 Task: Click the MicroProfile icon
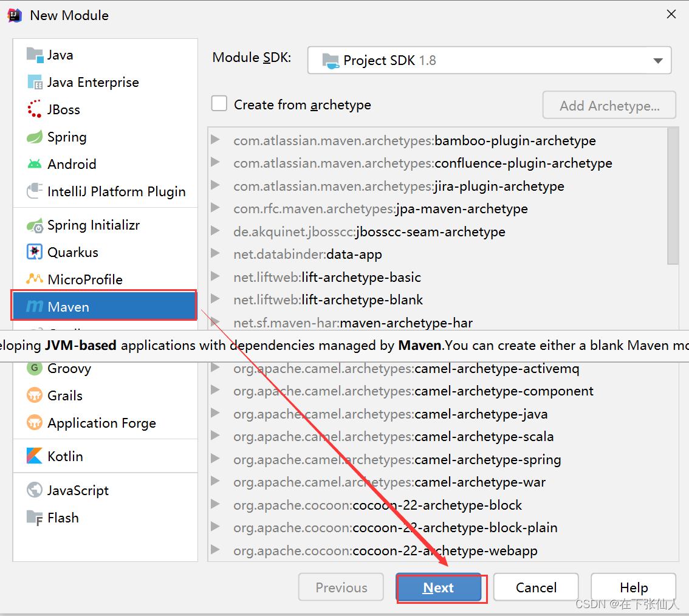point(35,279)
